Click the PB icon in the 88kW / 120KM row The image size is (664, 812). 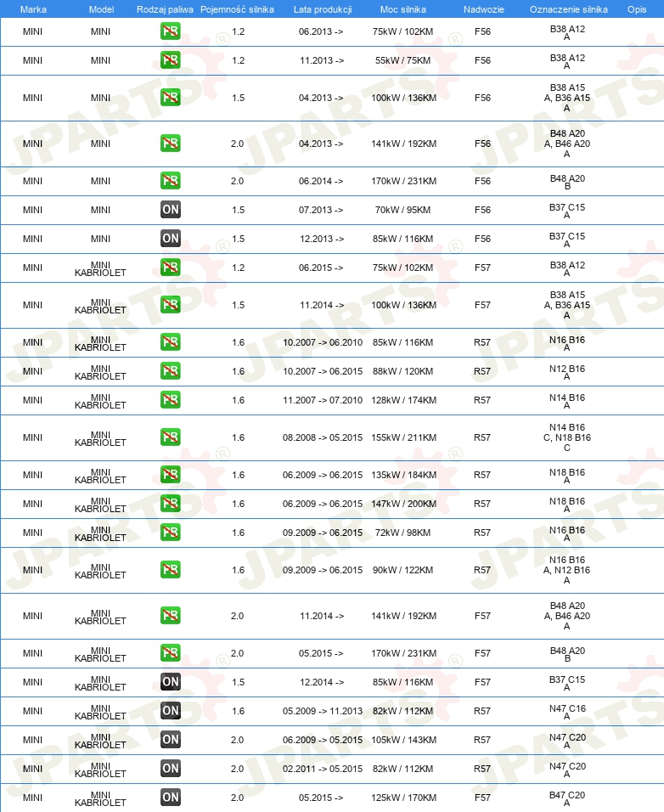pyautogui.click(x=171, y=371)
